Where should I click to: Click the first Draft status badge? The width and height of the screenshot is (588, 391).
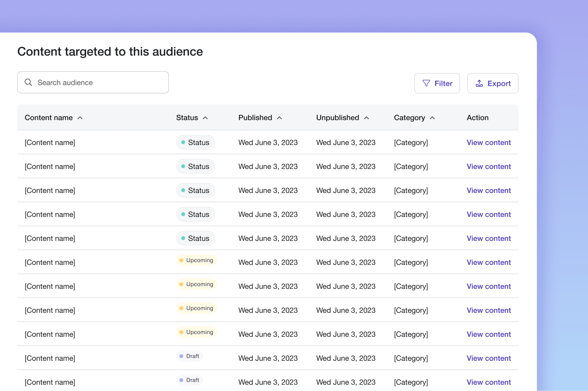click(189, 356)
